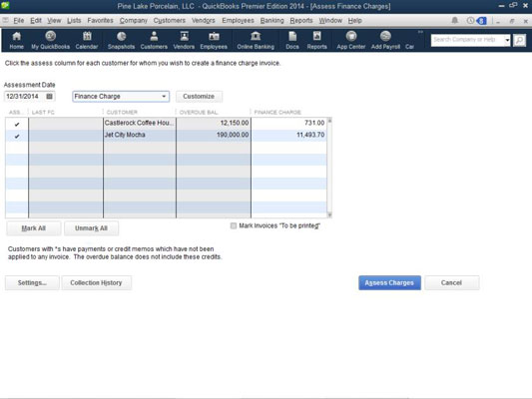Enable Mark Invoices To be printed checkbox
532x399 pixels.
[234, 225]
